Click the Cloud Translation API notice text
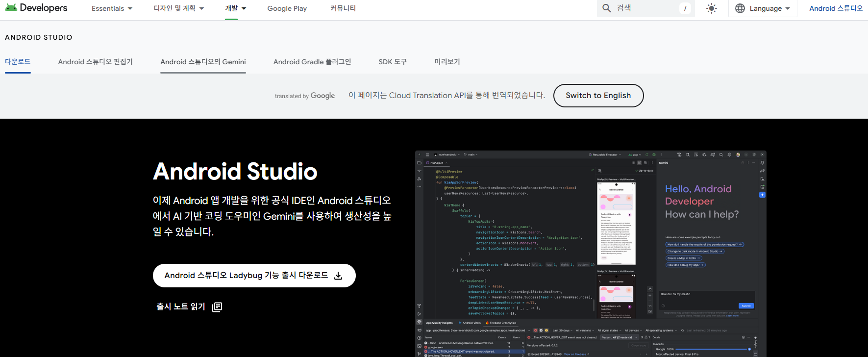868x357 pixels. (446, 95)
